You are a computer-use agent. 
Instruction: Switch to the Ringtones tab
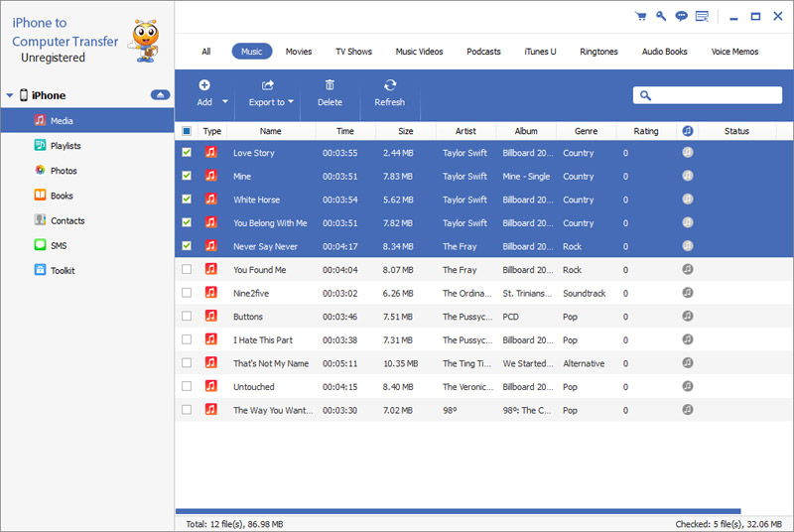point(599,52)
